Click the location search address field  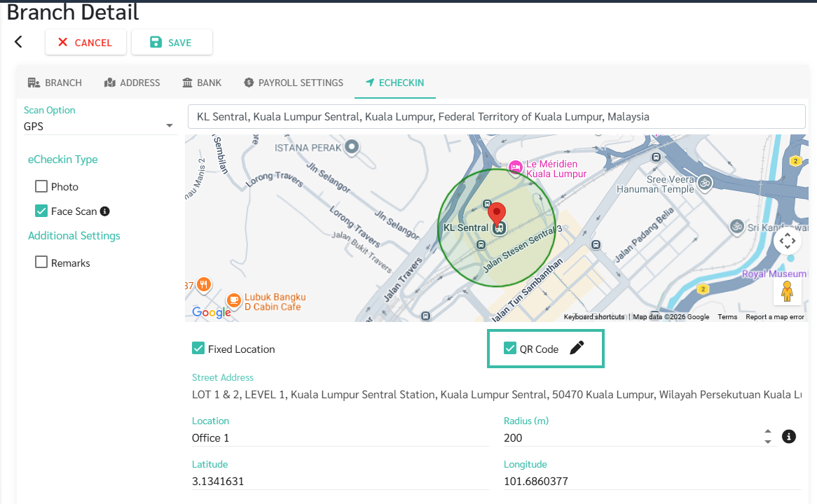[496, 117]
